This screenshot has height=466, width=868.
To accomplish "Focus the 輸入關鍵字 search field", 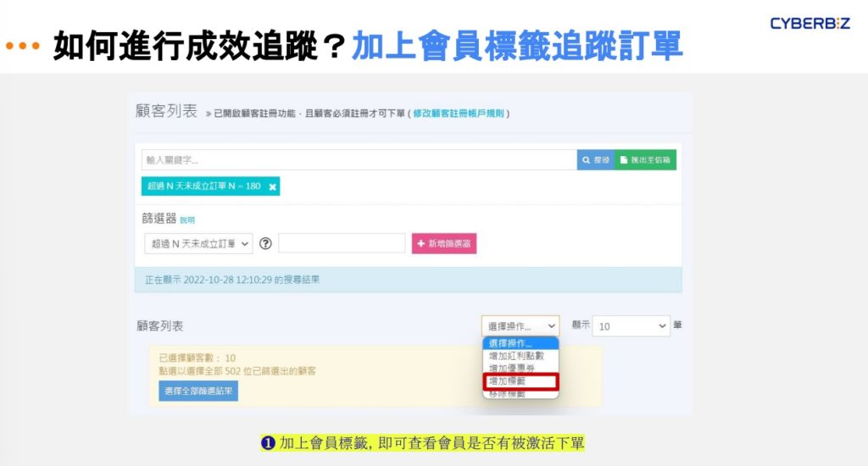I will (359, 160).
